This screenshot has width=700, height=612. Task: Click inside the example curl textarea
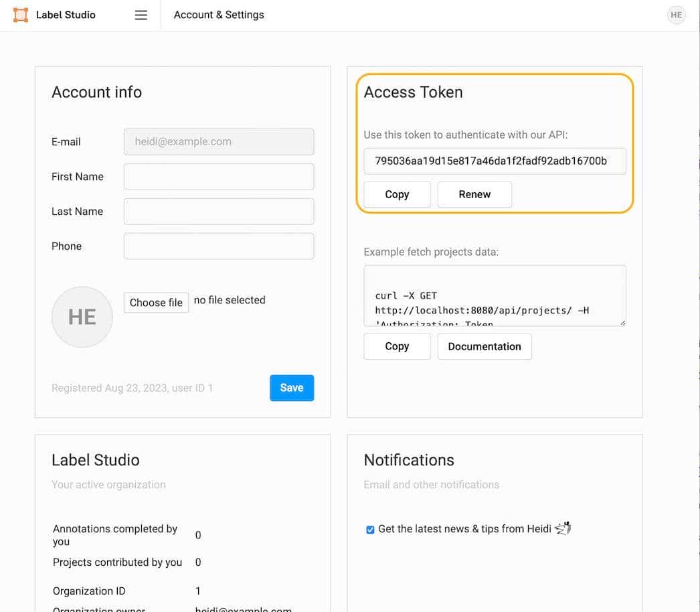click(x=495, y=296)
